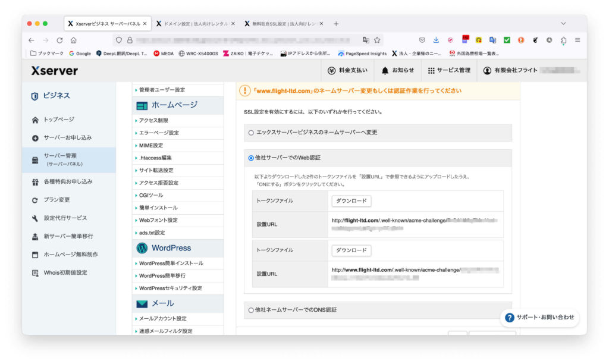
Task: Go back with the browser back arrow
Action: click(32, 40)
